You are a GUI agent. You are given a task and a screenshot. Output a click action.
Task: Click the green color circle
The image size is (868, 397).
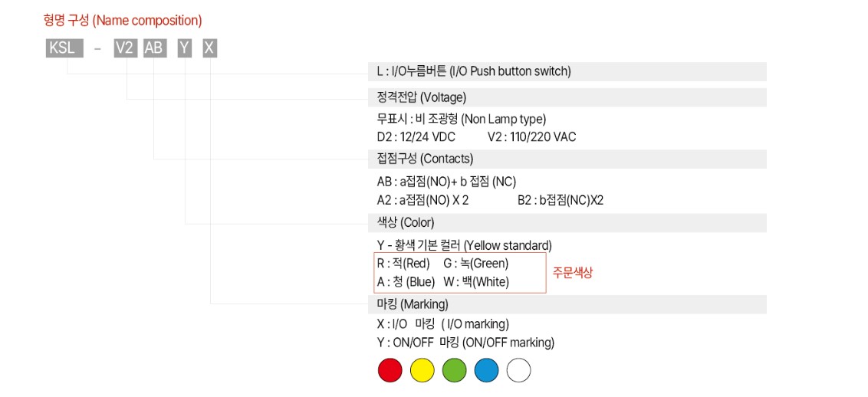point(455,370)
